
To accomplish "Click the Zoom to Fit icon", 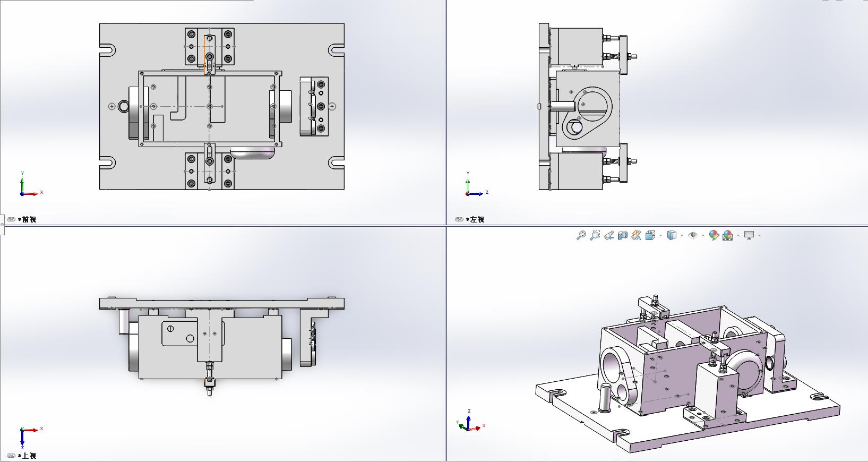I will [x=581, y=235].
